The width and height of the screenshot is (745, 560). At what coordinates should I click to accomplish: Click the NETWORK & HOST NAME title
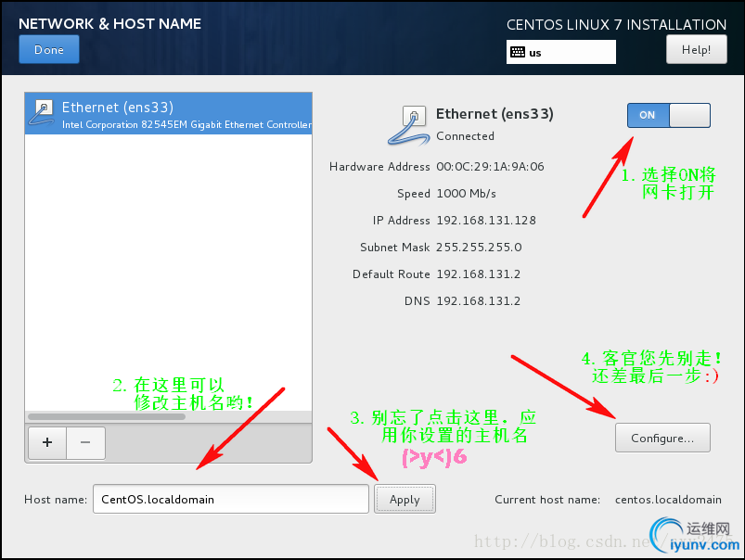[109, 24]
